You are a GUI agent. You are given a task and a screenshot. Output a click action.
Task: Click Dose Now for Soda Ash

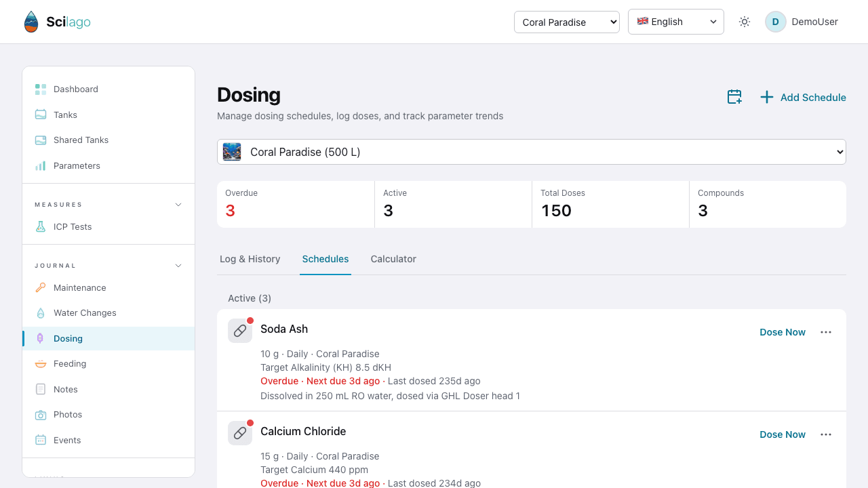point(783,332)
